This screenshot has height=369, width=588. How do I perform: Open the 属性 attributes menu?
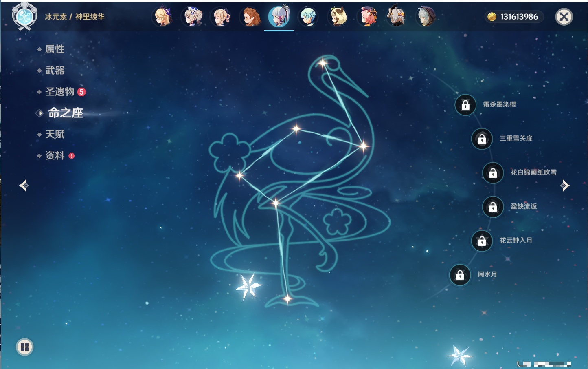point(55,49)
